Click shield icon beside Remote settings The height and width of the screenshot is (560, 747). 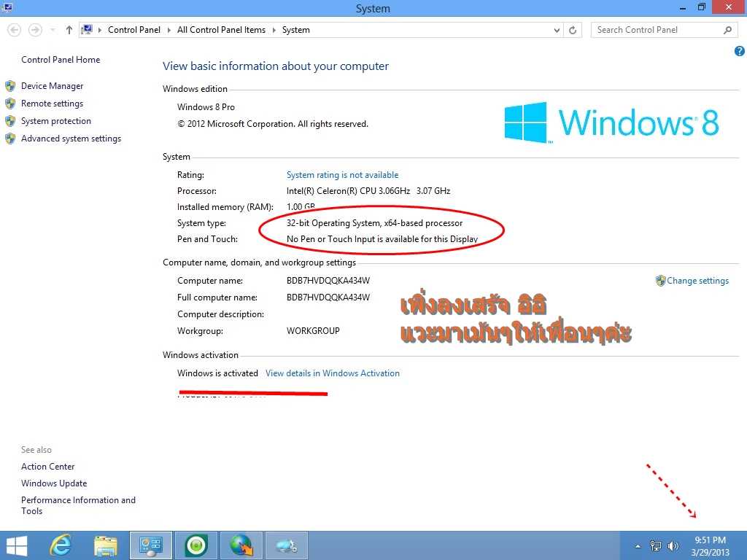point(10,104)
